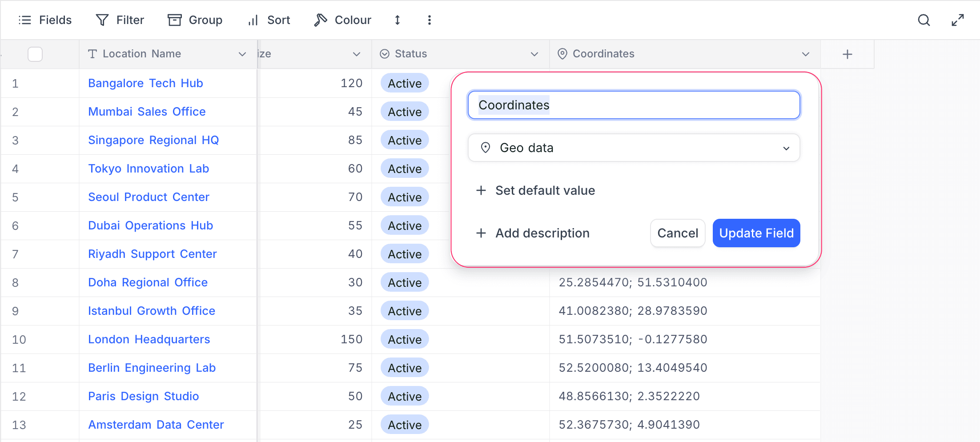The width and height of the screenshot is (980, 442).
Task: Click the Filter funnel icon
Action: pos(102,20)
